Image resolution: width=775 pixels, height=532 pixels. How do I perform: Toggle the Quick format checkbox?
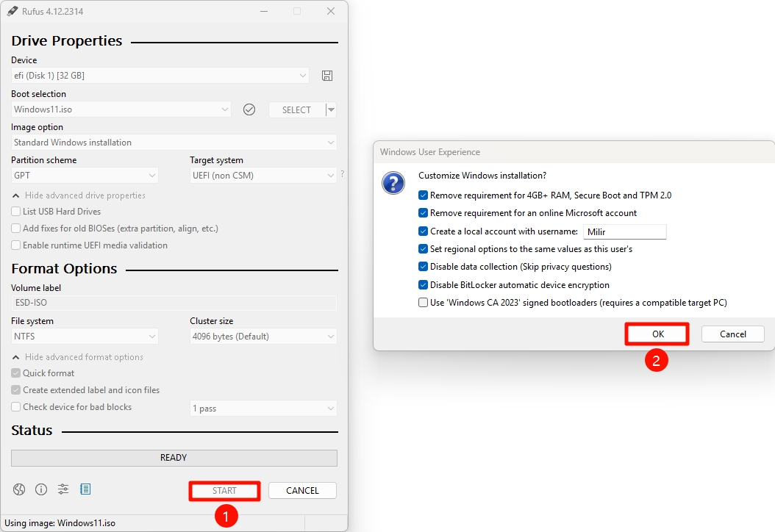[16, 373]
